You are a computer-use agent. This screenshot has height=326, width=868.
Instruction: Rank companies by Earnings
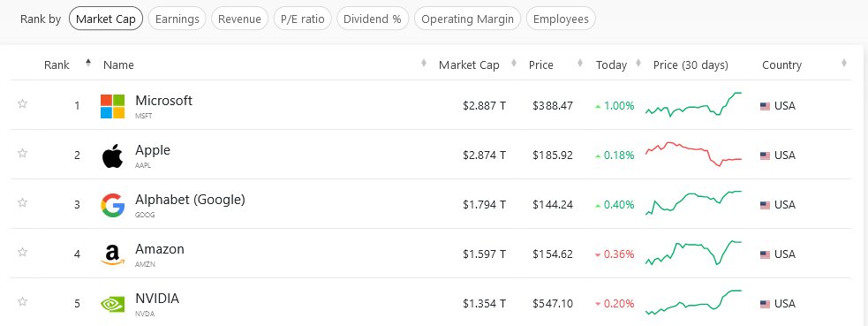(177, 19)
